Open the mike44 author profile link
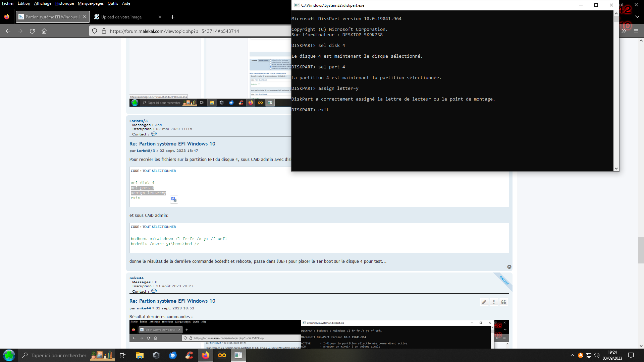644x362 pixels. pos(144,308)
